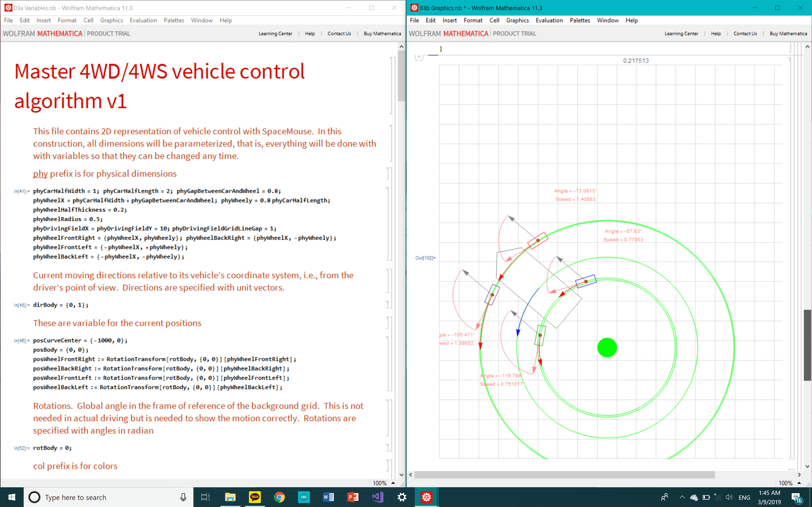Open KakaoTalk from the taskbar
The image size is (812, 507).
coord(255,497)
